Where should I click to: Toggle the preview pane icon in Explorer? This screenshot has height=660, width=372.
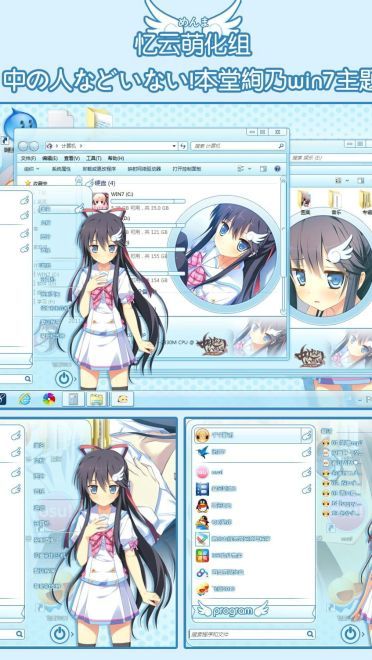[263, 169]
